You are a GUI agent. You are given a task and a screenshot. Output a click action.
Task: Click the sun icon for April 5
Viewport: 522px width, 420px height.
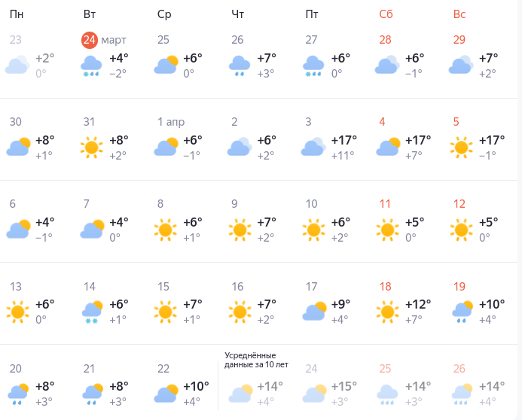[x=461, y=147]
